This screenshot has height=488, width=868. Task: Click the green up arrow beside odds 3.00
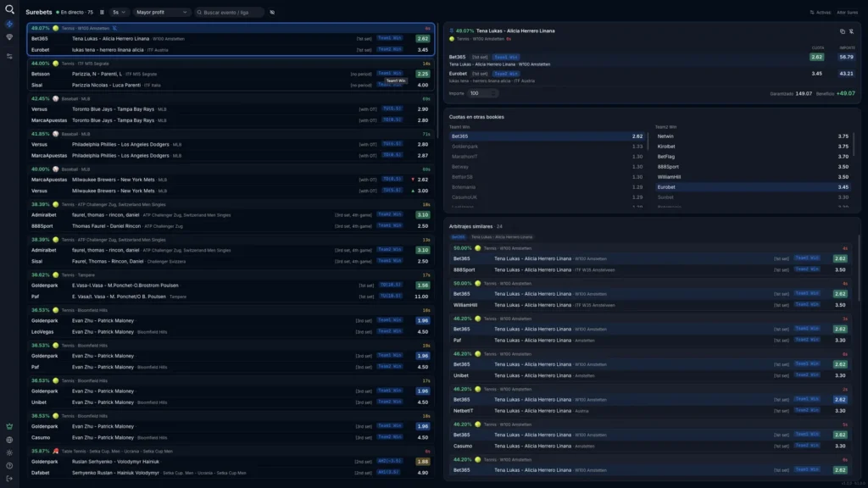[x=413, y=191]
